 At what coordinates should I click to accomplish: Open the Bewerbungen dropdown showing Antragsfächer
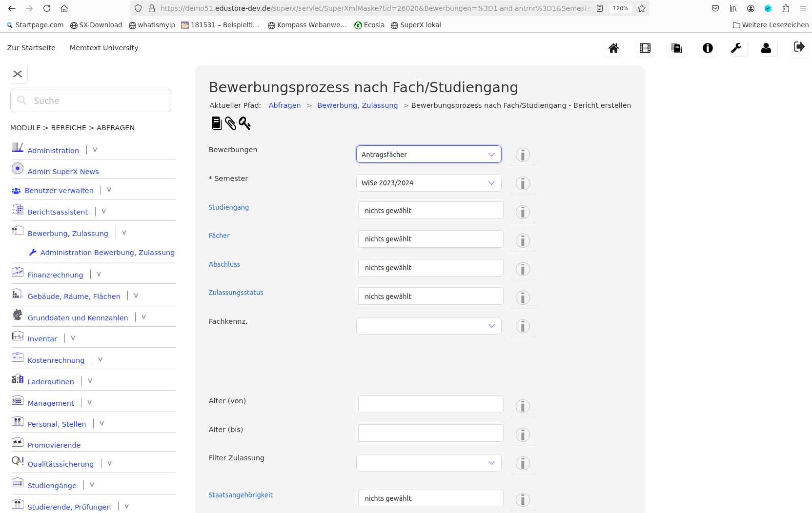(428, 155)
